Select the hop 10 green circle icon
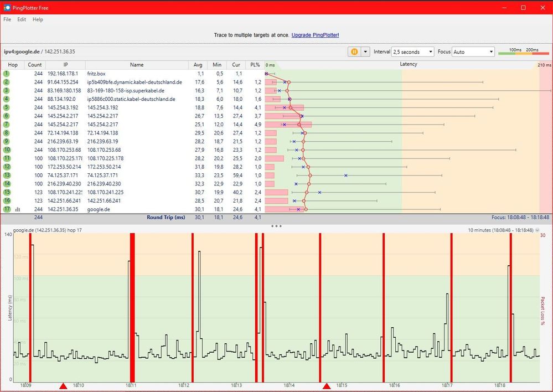 [x=7, y=150]
